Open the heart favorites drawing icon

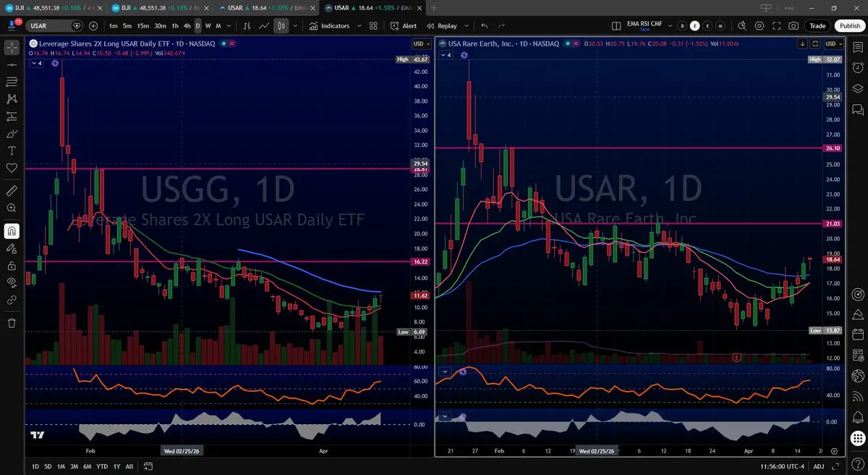(x=12, y=168)
